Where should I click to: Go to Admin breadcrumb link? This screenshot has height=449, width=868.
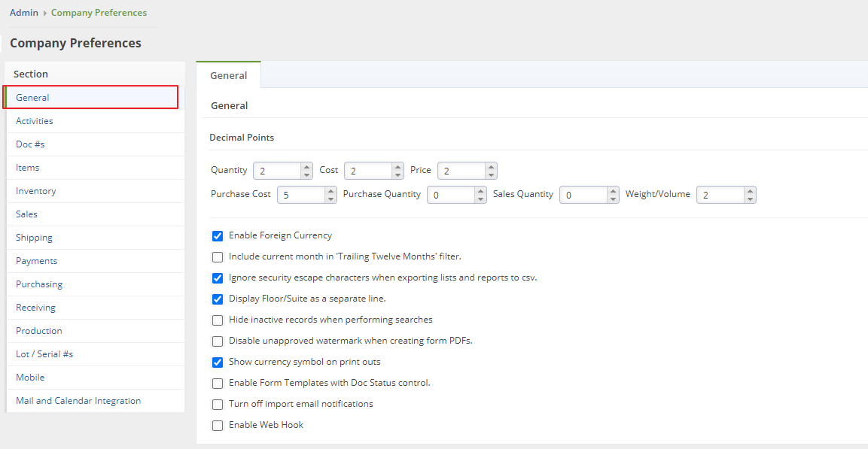coord(24,12)
